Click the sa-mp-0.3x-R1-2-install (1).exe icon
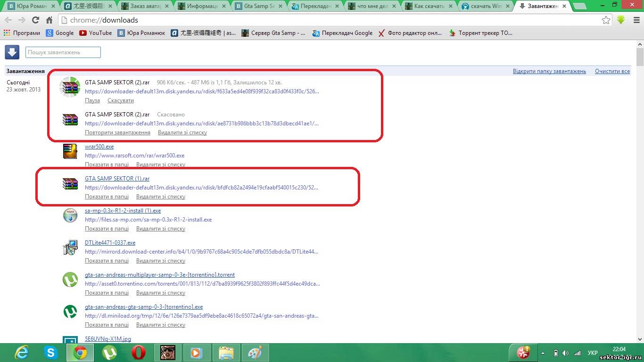 [x=70, y=215]
